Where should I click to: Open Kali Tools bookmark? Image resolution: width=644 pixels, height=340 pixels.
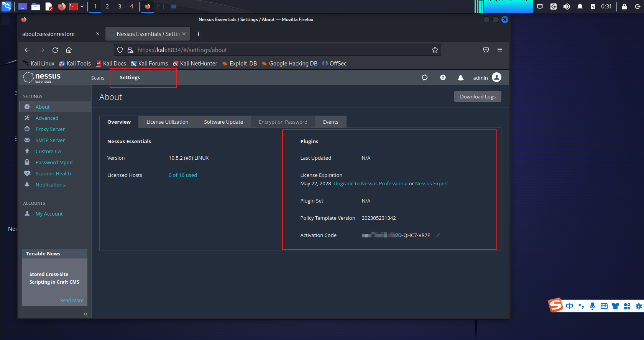75,64
